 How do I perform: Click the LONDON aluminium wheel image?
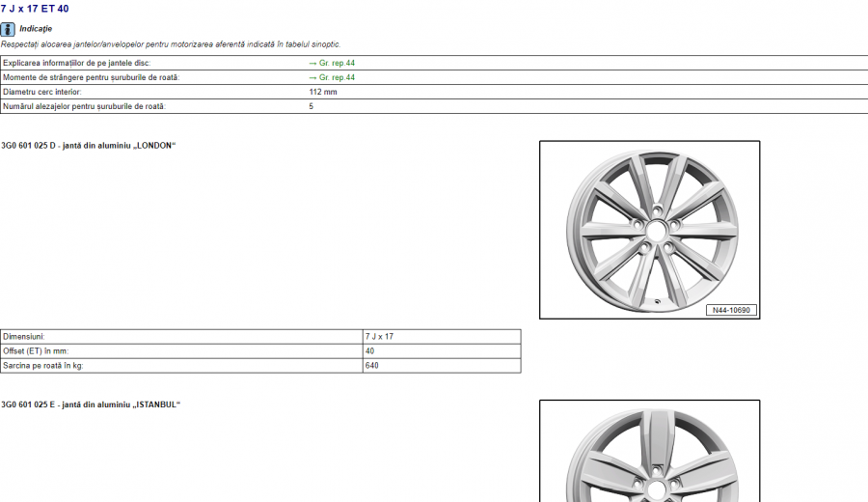click(649, 230)
